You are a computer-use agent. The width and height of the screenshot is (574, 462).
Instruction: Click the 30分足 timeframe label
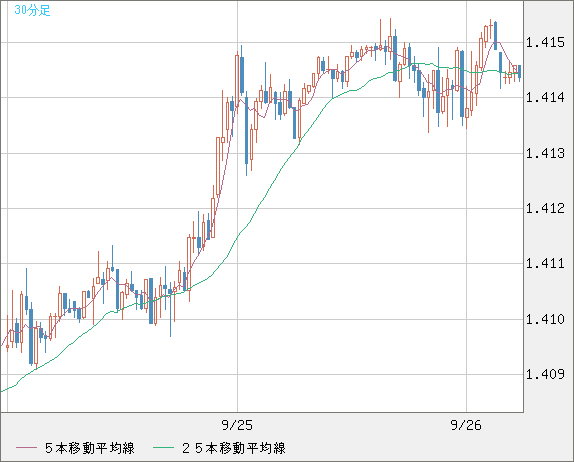pos(32,10)
